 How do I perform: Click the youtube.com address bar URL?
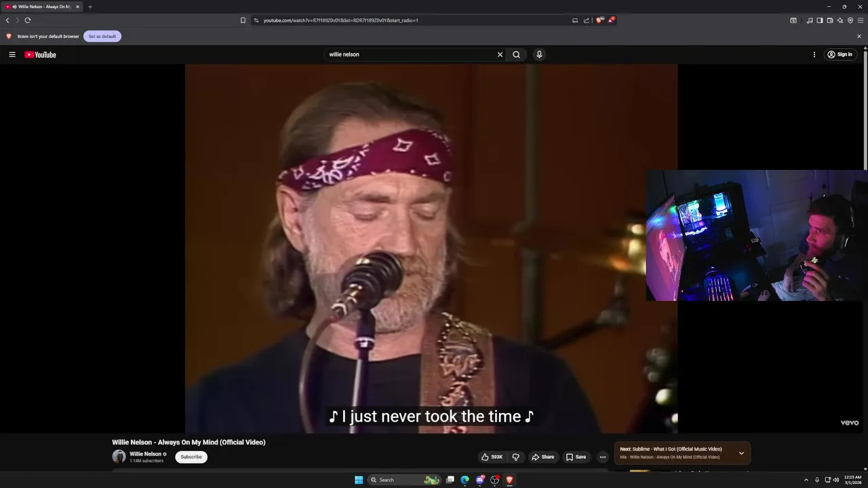tap(341, 20)
